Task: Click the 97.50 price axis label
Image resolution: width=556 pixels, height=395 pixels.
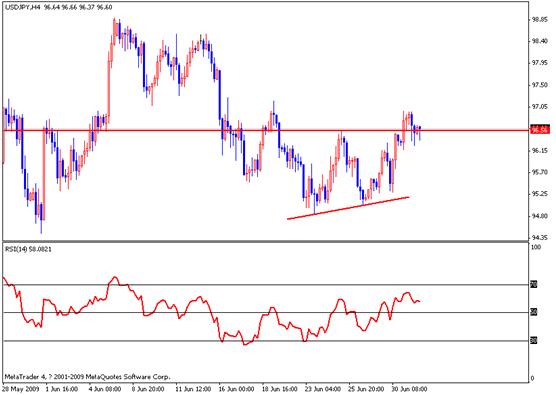Action: pos(539,85)
